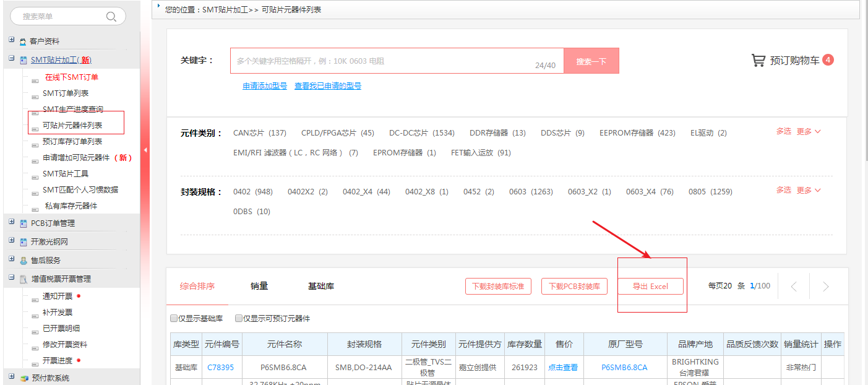The image size is (868, 385).
Task: Click the search magnifier icon in menu search
Action: (111, 17)
